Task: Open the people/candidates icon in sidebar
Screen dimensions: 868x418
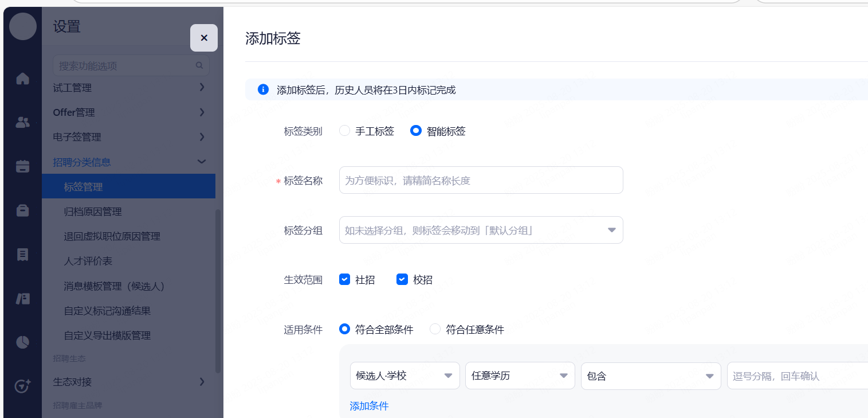Action: (22, 122)
